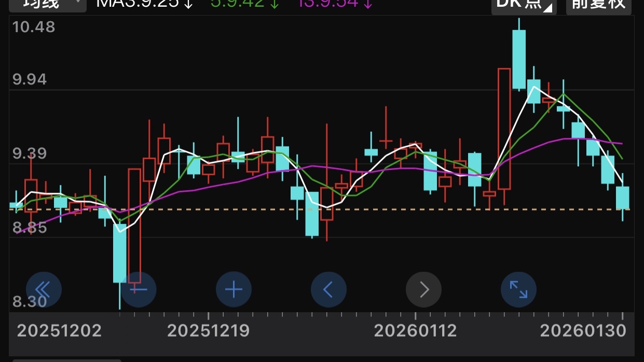Click the 8.85 price axis label
Viewport: 644px width, 362px height.
pyautogui.click(x=30, y=228)
